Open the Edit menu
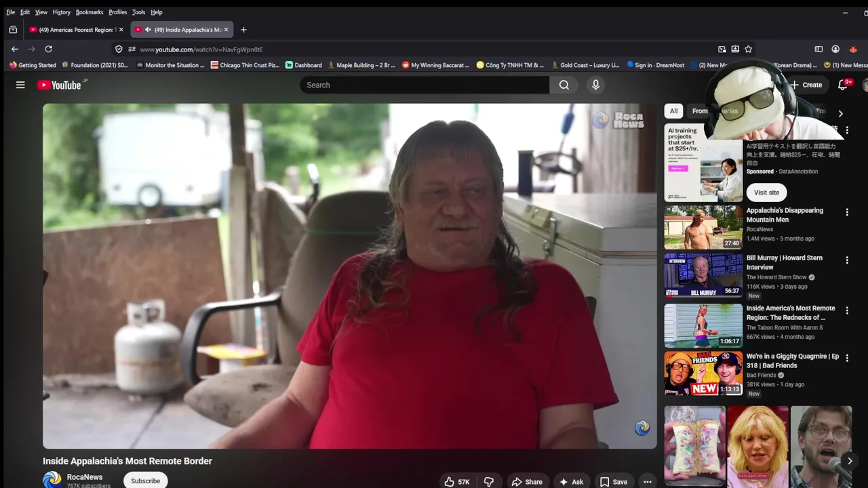 25,12
